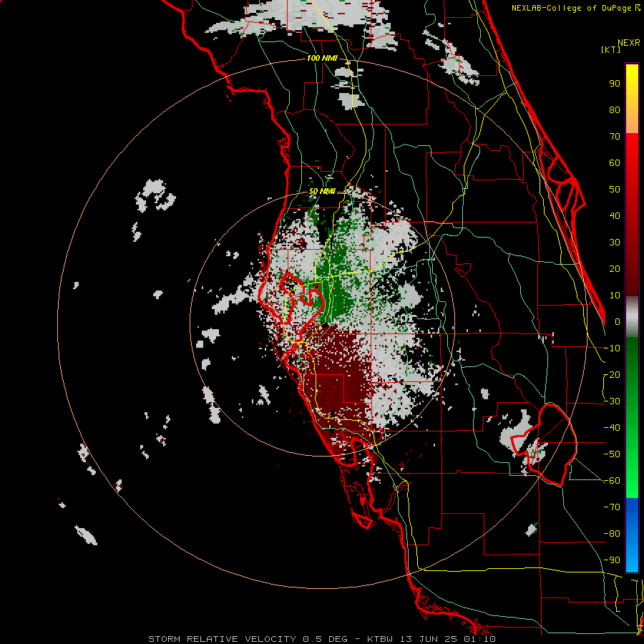Image resolution: width=644 pixels, height=644 pixels.
Task: Click the 100 NMI range ring label
Action: (x=322, y=58)
